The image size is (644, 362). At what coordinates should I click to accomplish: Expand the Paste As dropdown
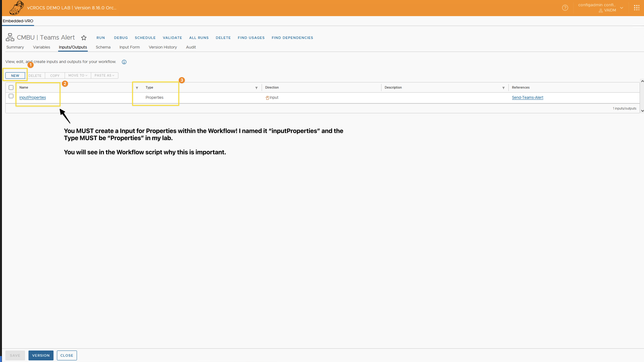click(104, 75)
